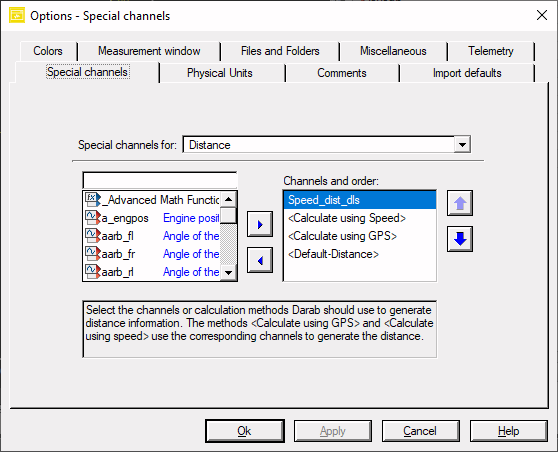This screenshot has height=452, width=558.
Task: Select the aarb_fl channel icon
Action: [93, 236]
